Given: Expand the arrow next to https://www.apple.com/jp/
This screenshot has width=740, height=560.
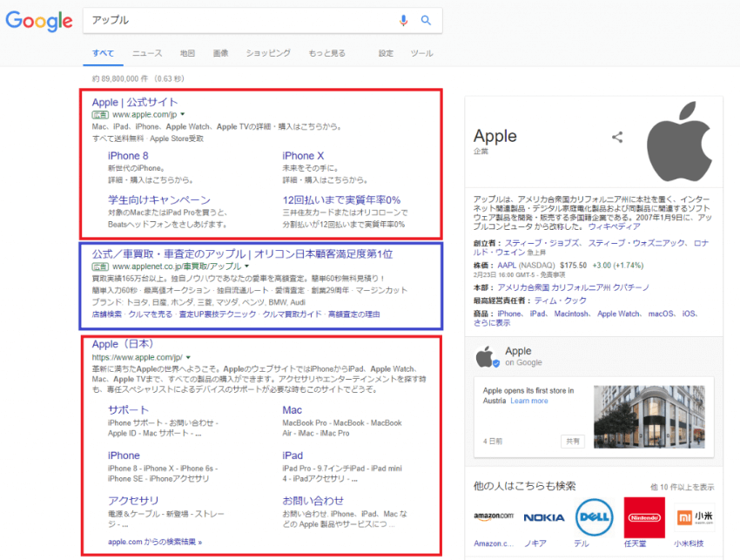Looking at the screenshot, I should [188, 357].
